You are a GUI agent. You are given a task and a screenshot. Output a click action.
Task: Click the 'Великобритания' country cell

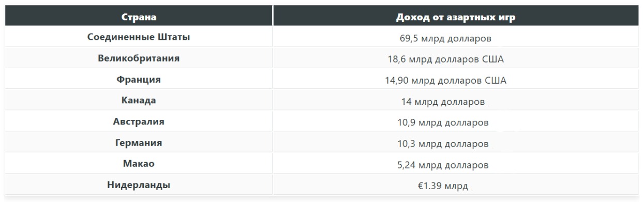point(139,58)
